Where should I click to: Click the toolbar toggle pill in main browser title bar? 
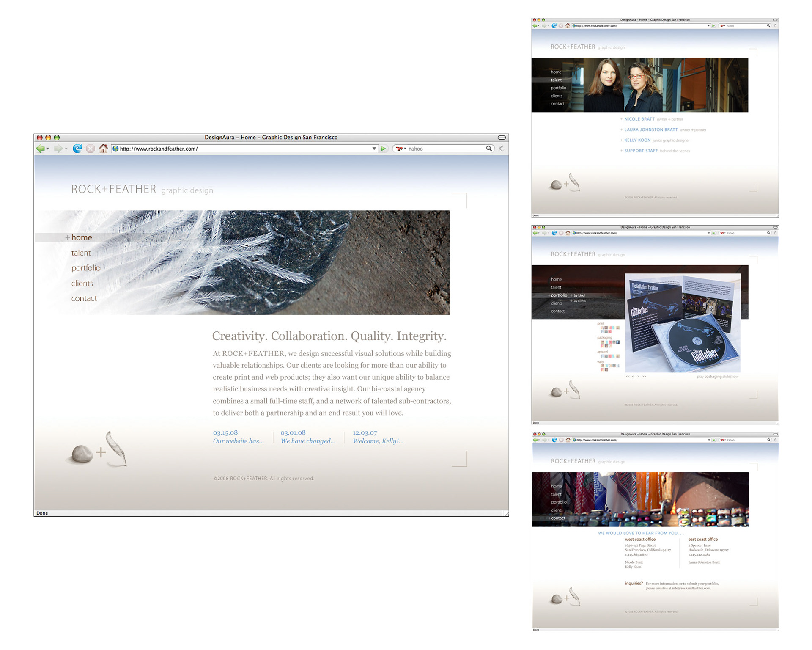coord(502,138)
